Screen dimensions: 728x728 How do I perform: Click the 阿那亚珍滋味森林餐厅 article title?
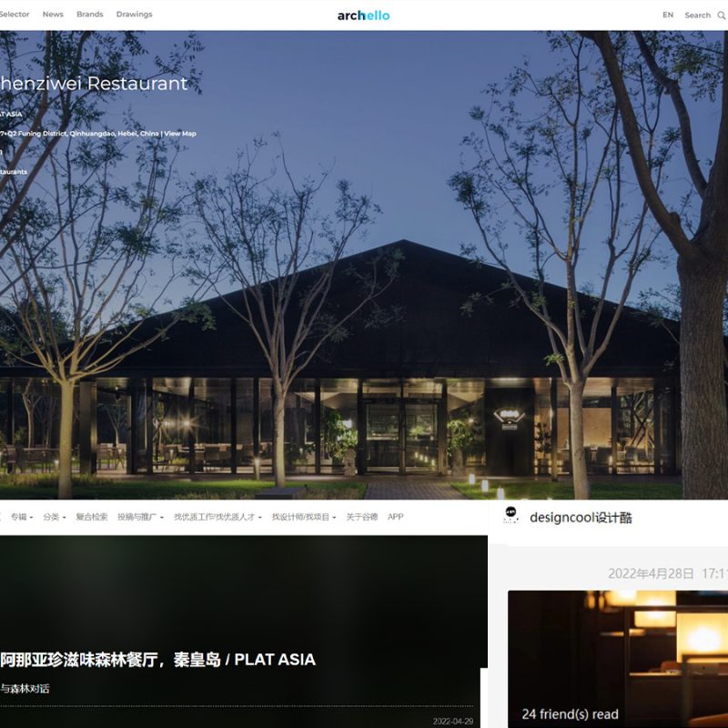tap(158, 660)
